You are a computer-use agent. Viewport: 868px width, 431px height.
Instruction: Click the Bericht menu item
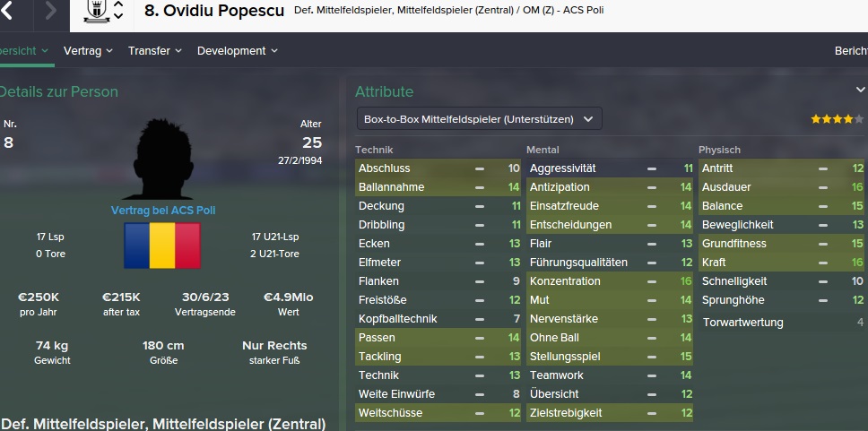pyautogui.click(x=851, y=51)
